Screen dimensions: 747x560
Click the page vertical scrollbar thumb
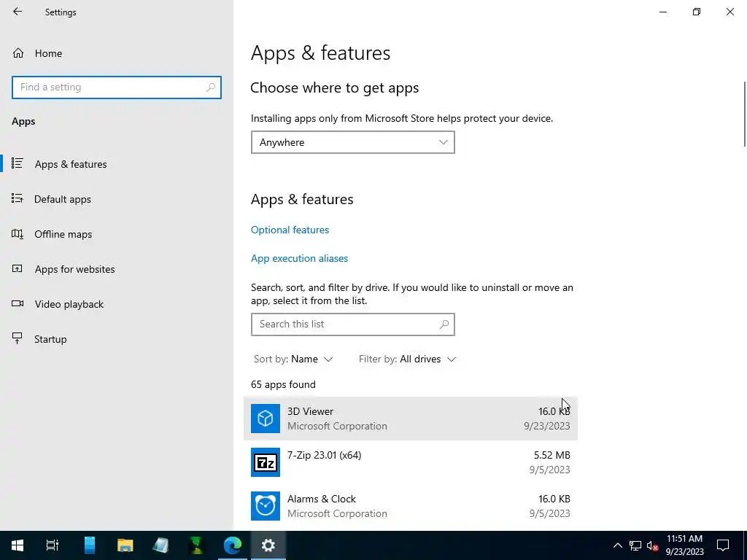click(745, 114)
